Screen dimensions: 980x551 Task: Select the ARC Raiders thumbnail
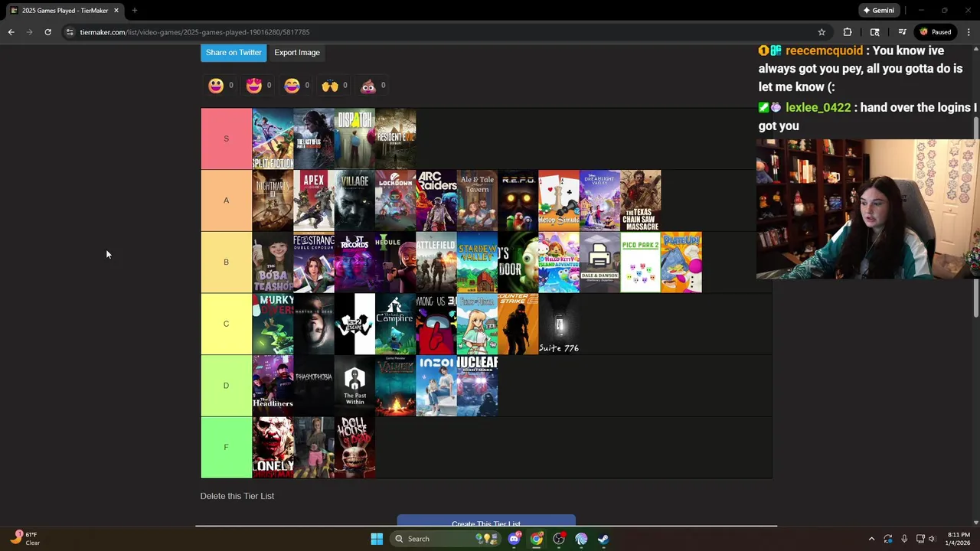pos(436,201)
